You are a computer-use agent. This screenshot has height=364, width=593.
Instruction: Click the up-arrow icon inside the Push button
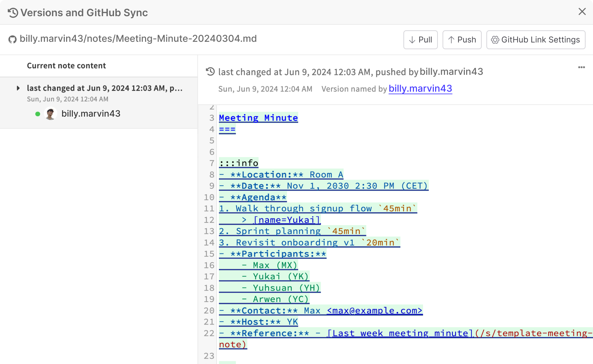(x=452, y=40)
